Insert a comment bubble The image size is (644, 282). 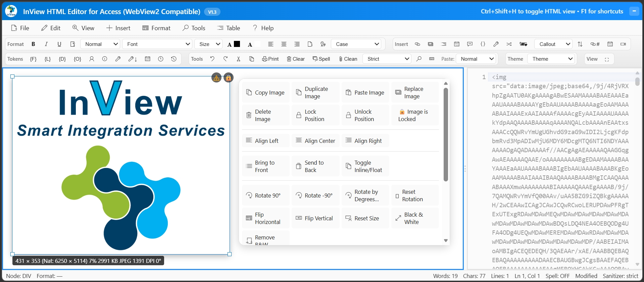[470, 44]
